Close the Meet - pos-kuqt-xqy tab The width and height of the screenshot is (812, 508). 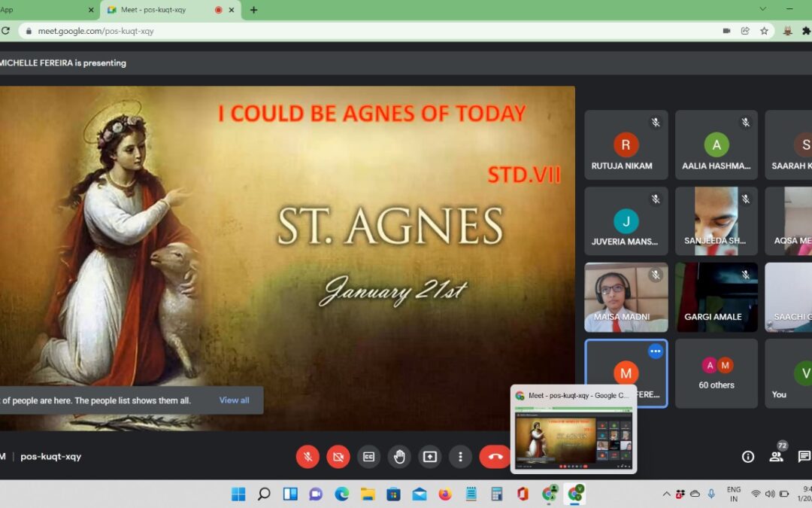tap(232, 10)
